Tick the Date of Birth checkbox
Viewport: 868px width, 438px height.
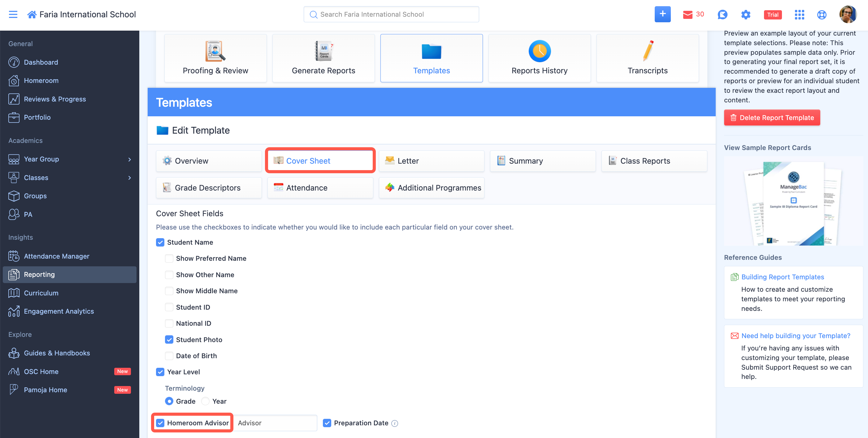coord(169,355)
